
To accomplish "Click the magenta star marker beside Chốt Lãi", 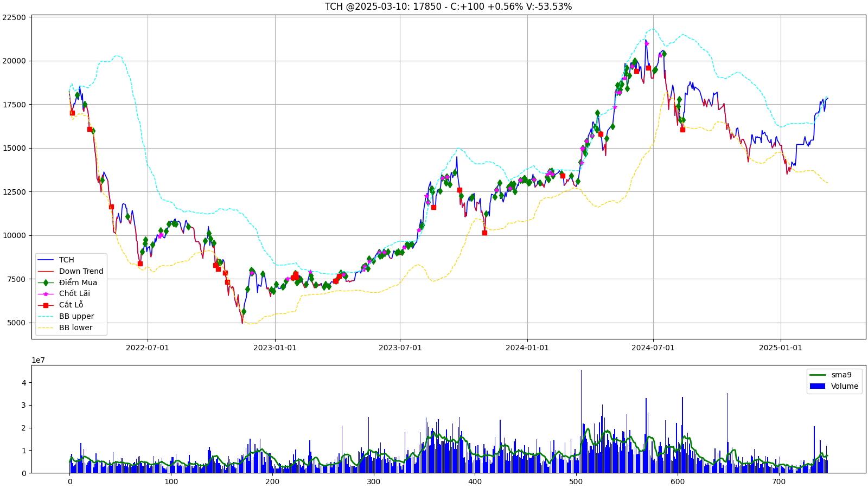I will (x=46, y=294).
